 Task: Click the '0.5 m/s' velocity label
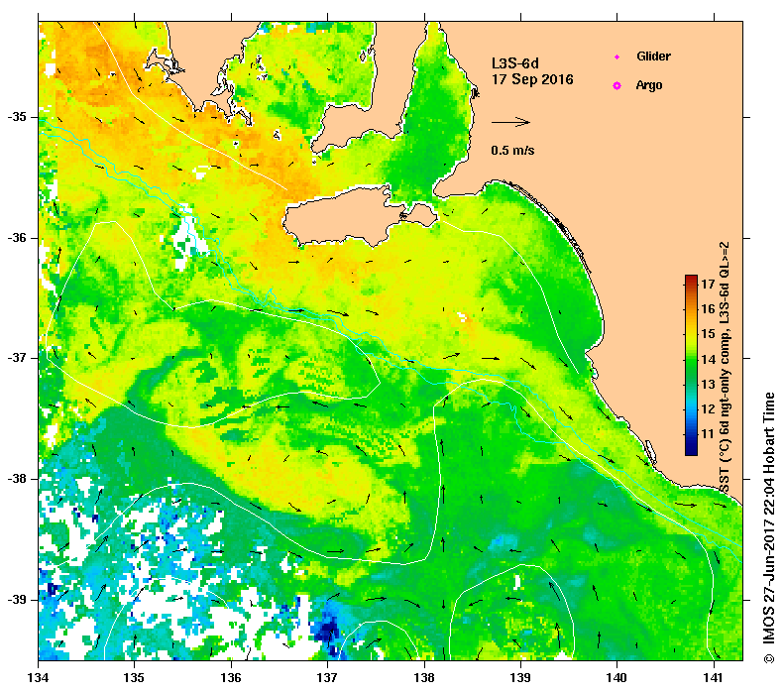[512, 150]
